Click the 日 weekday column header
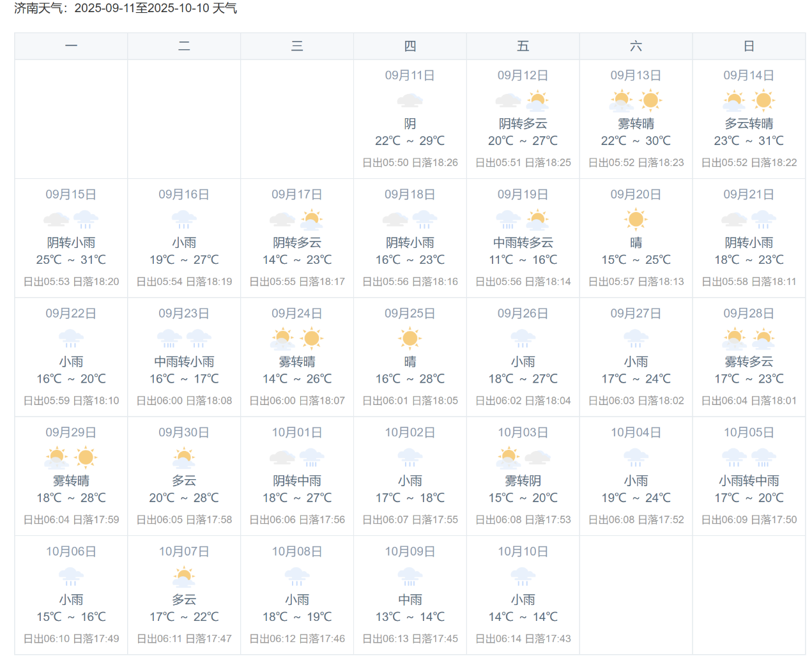Image resolution: width=812 pixels, height=665 pixels. 749,46
